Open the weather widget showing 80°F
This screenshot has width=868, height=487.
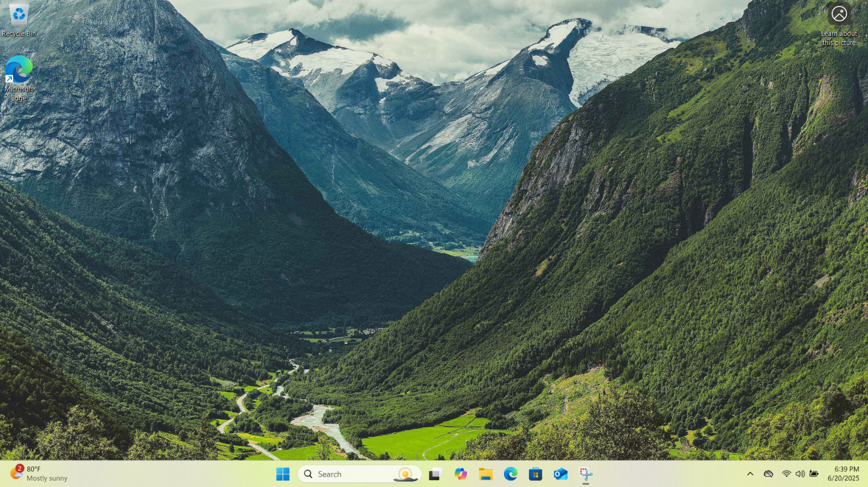39,474
